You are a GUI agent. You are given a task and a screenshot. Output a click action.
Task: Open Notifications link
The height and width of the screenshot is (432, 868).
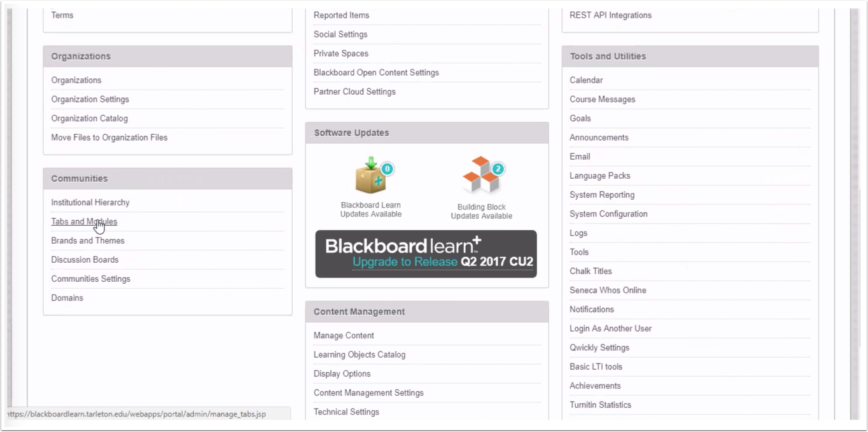click(592, 309)
